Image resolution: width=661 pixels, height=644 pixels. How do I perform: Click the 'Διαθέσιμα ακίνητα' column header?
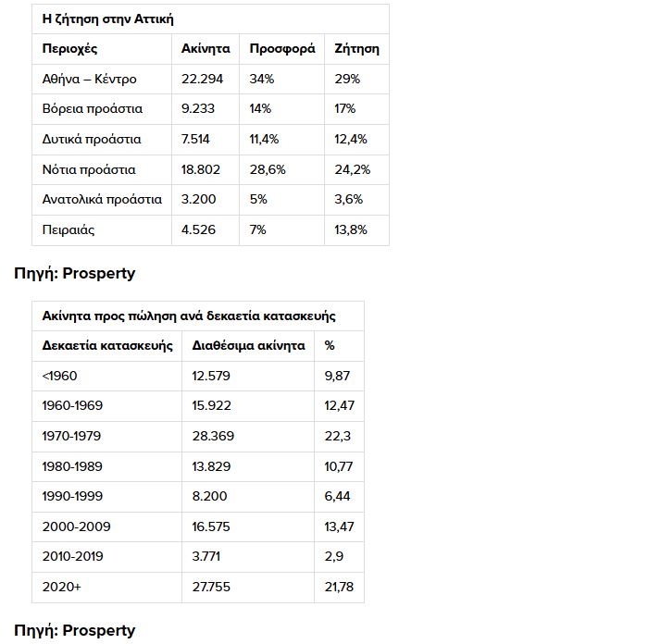pyautogui.click(x=248, y=345)
